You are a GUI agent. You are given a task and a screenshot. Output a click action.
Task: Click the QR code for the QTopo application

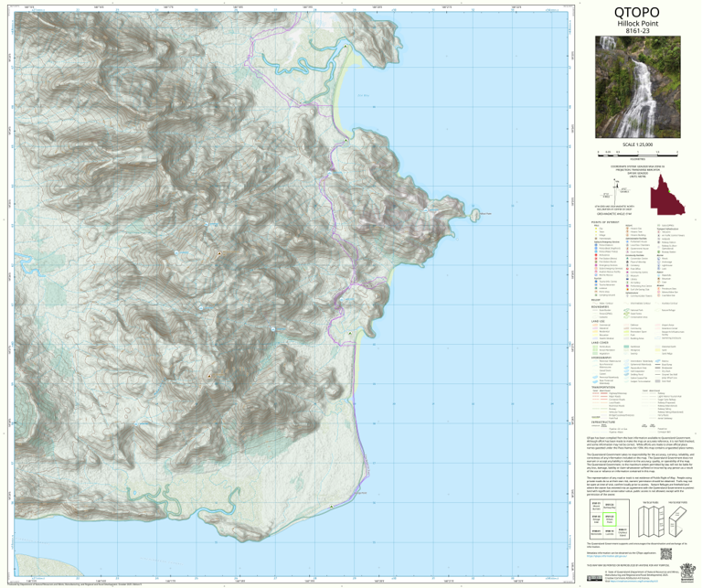click(666, 554)
